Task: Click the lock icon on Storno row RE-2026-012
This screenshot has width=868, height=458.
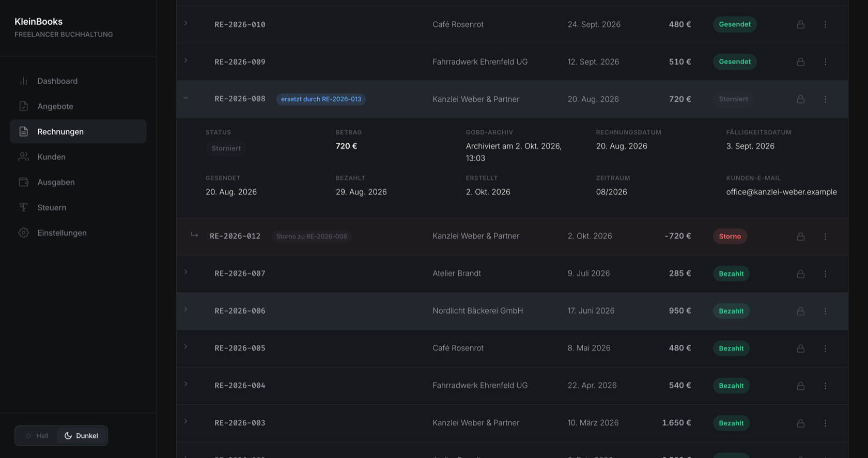Action: tap(800, 236)
